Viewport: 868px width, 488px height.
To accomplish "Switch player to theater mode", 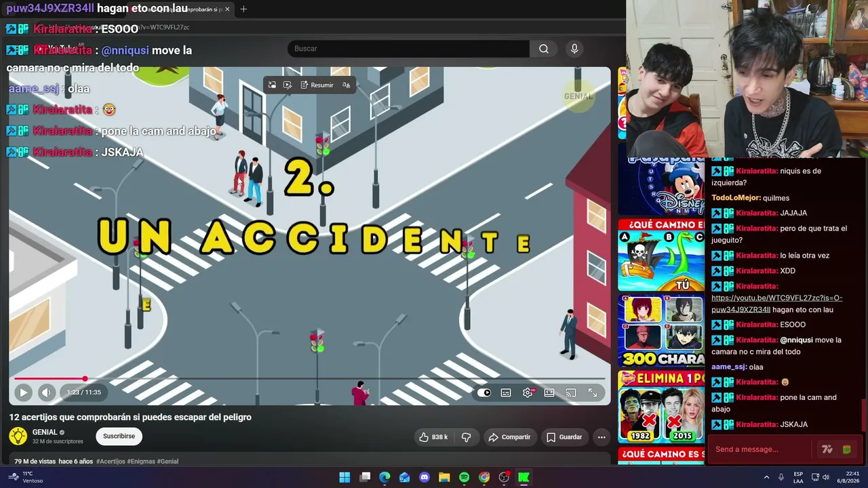I will (x=549, y=392).
